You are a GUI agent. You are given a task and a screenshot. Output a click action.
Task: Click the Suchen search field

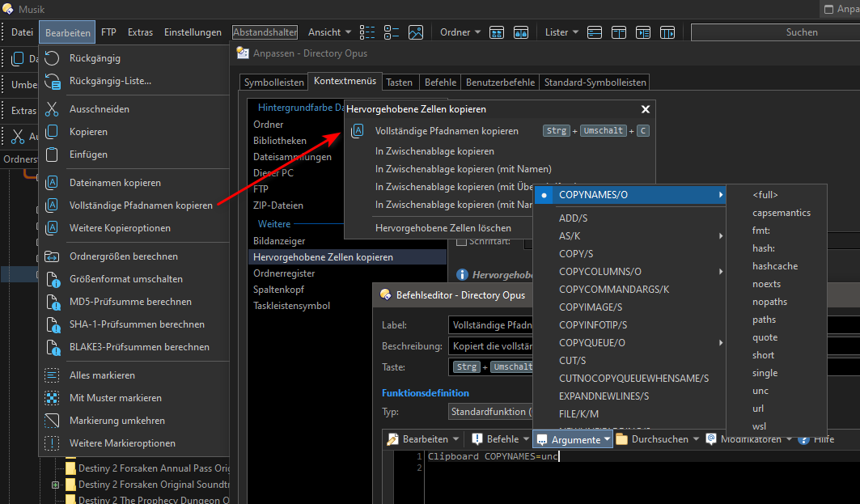[x=776, y=32]
